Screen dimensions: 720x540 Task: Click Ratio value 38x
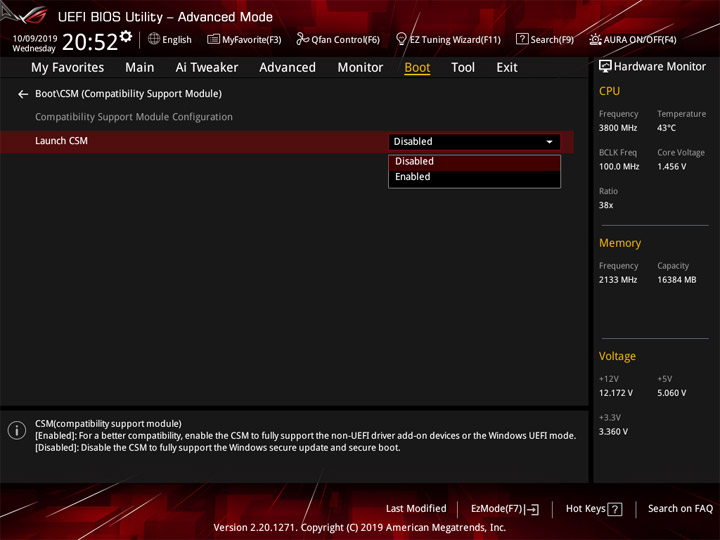pyautogui.click(x=606, y=205)
